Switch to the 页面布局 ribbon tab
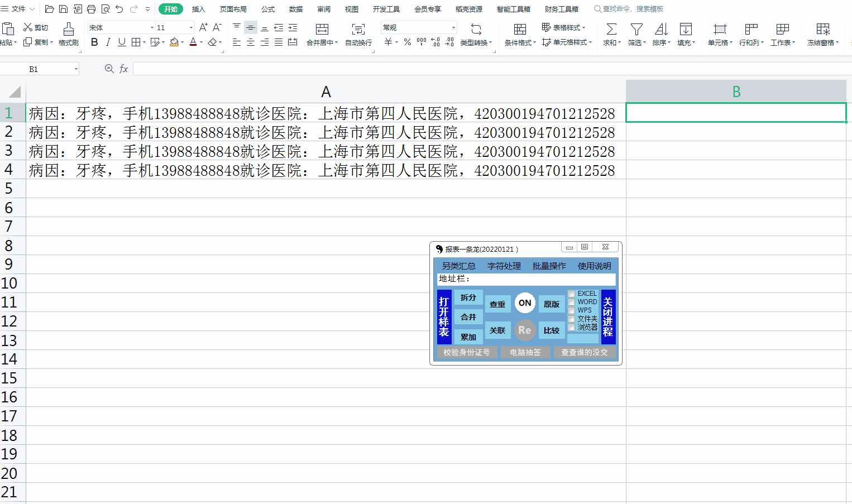 pos(233,9)
